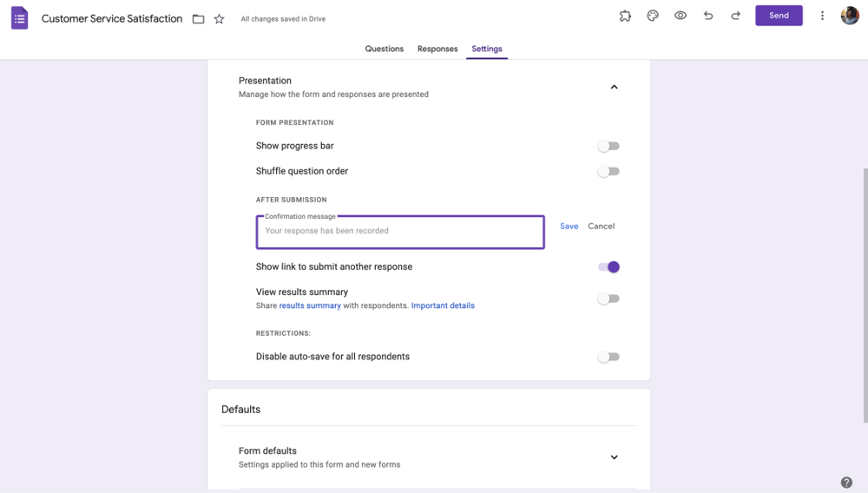Click the page vertical scrollbar

click(865, 295)
